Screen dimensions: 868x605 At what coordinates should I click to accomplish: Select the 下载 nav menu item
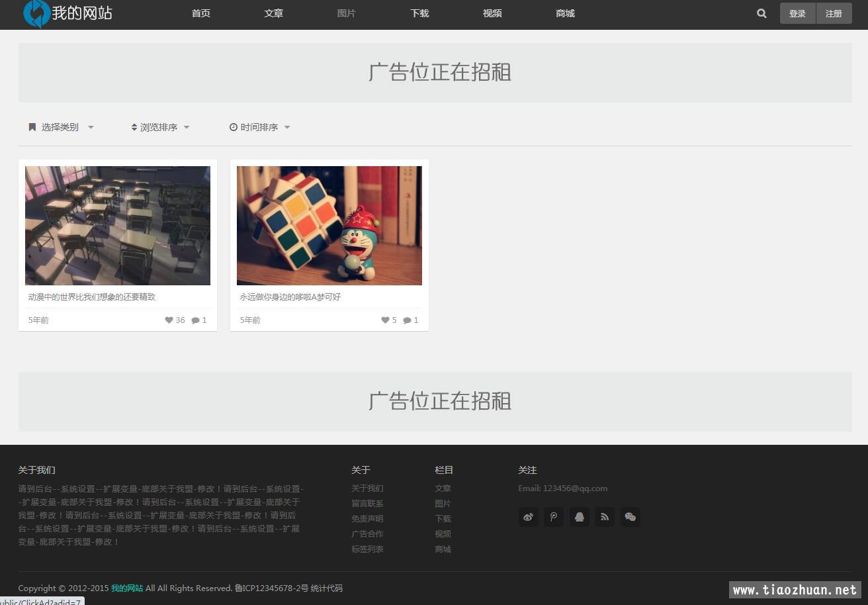tap(419, 13)
